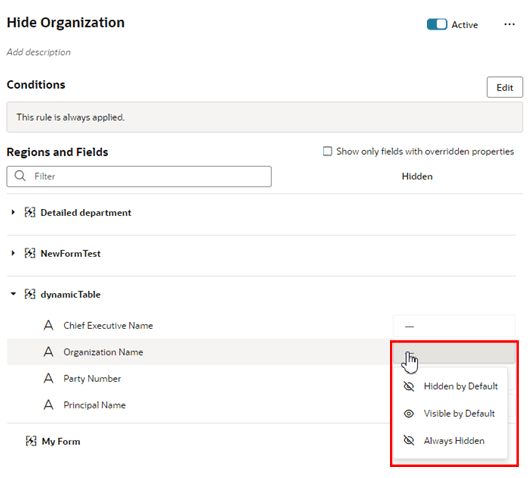This screenshot has width=530, height=478.
Task: Click the text icon beside Principal Name
Action: tap(48, 405)
